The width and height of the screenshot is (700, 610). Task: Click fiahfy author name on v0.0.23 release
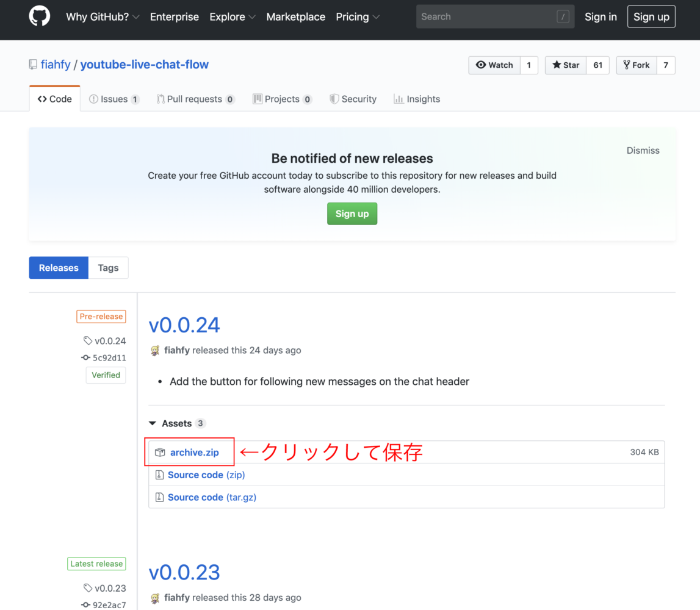[177, 598]
